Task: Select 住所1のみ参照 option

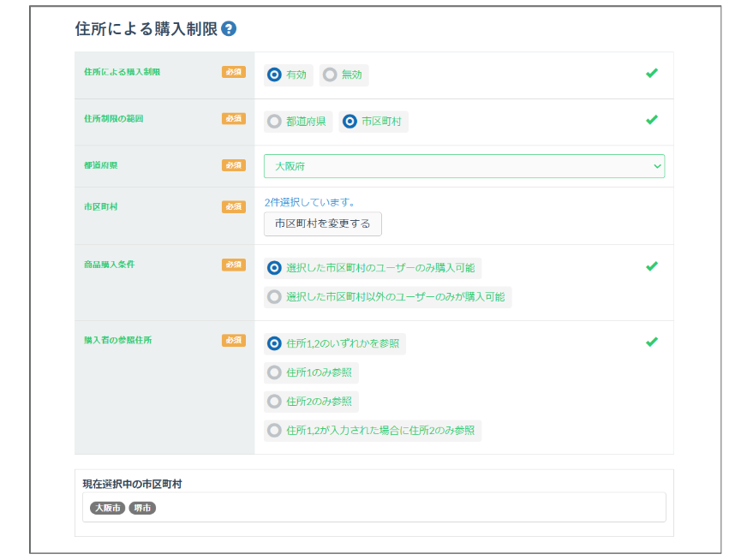Action: coord(274,372)
